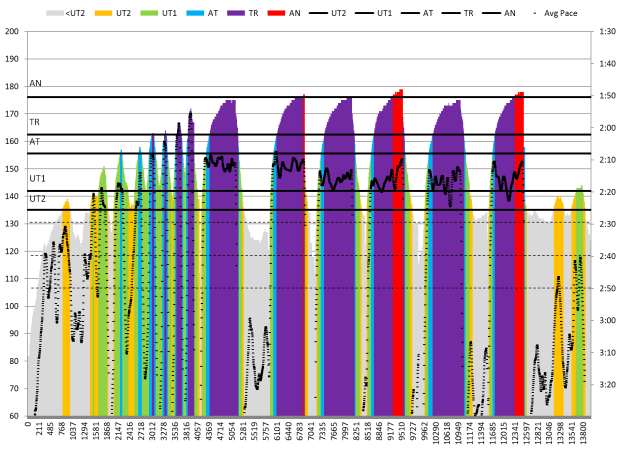Screen dimensions: 620x449
Task: Click the TR threshold label inside the chart
Action: coord(35,122)
